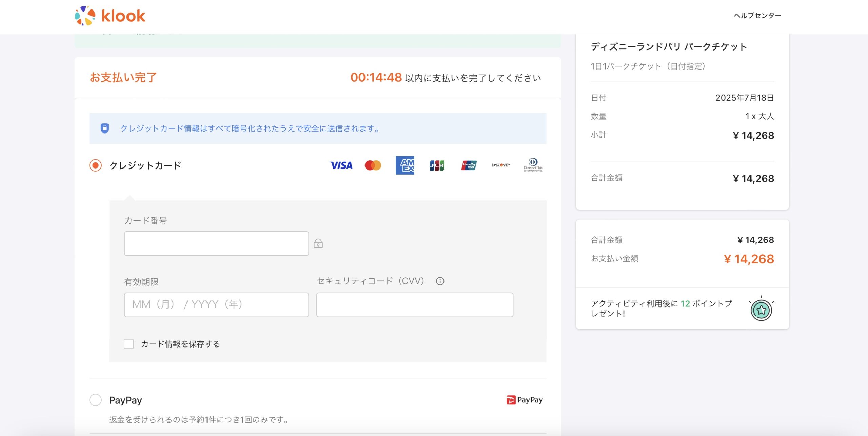Click the カード情報を保存する label
The image size is (868, 436).
[181, 344]
